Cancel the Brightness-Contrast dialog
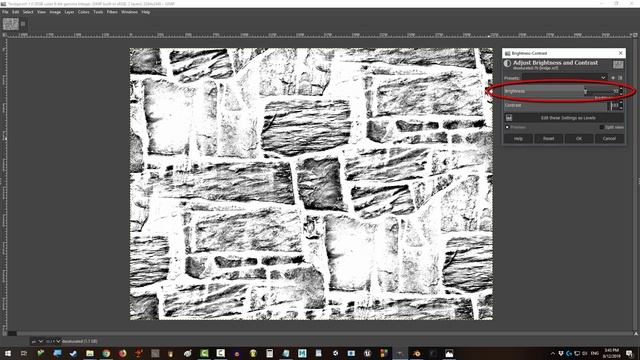 (x=609, y=139)
